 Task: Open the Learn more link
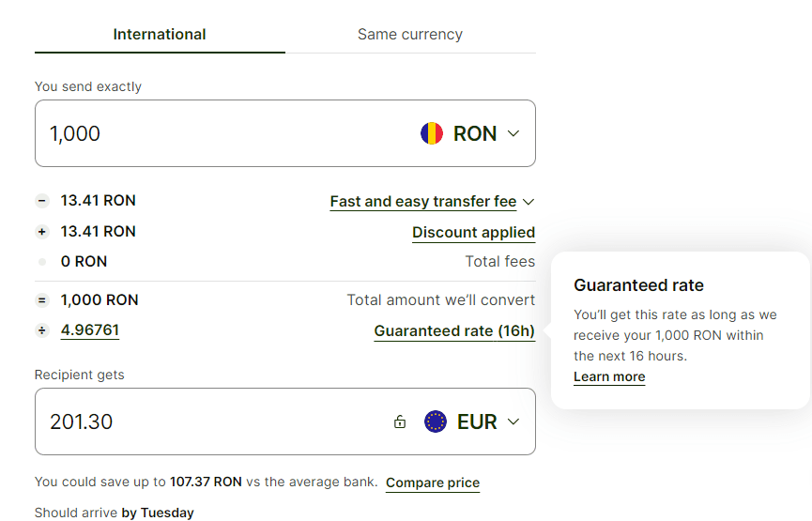click(609, 377)
